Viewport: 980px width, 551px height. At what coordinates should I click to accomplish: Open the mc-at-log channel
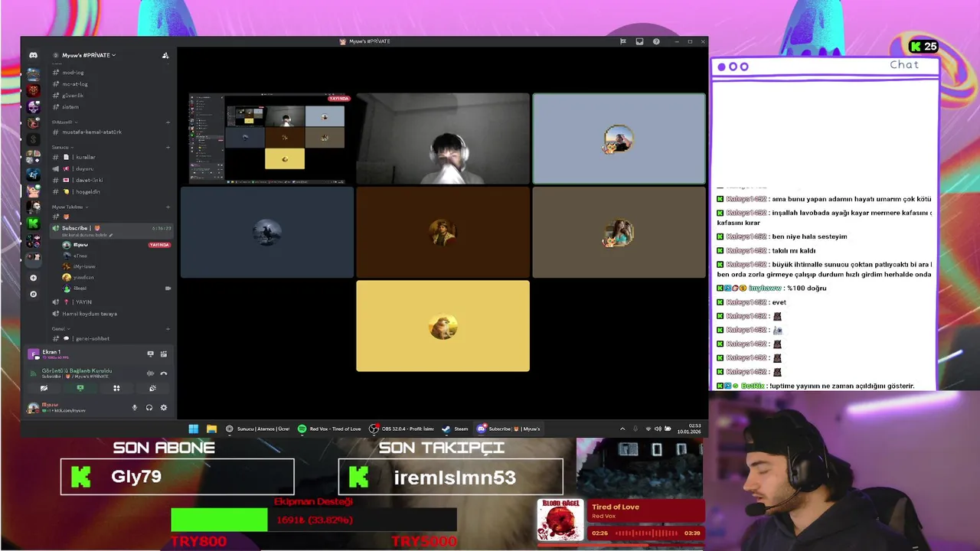tap(111, 84)
